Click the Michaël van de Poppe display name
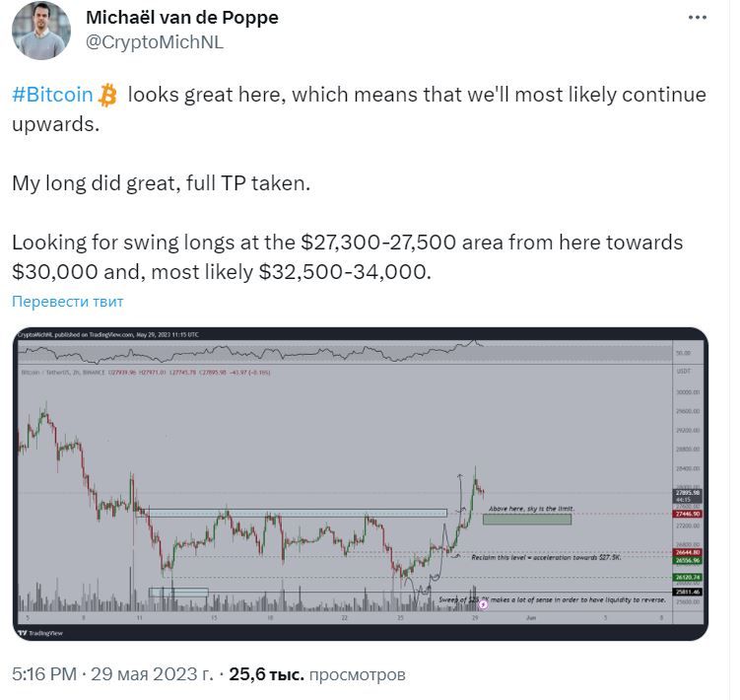The height and width of the screenshot is (700, 740). pos(182,18)
